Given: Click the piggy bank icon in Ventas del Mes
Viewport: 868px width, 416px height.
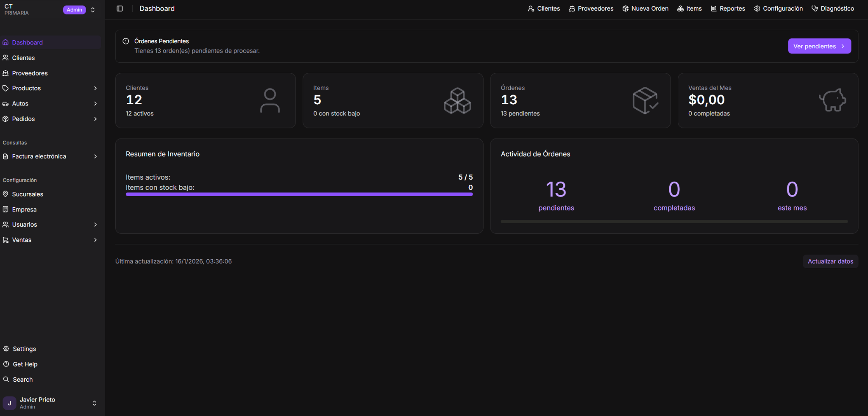Looking at the screenshot, I should tap(832, 100).
